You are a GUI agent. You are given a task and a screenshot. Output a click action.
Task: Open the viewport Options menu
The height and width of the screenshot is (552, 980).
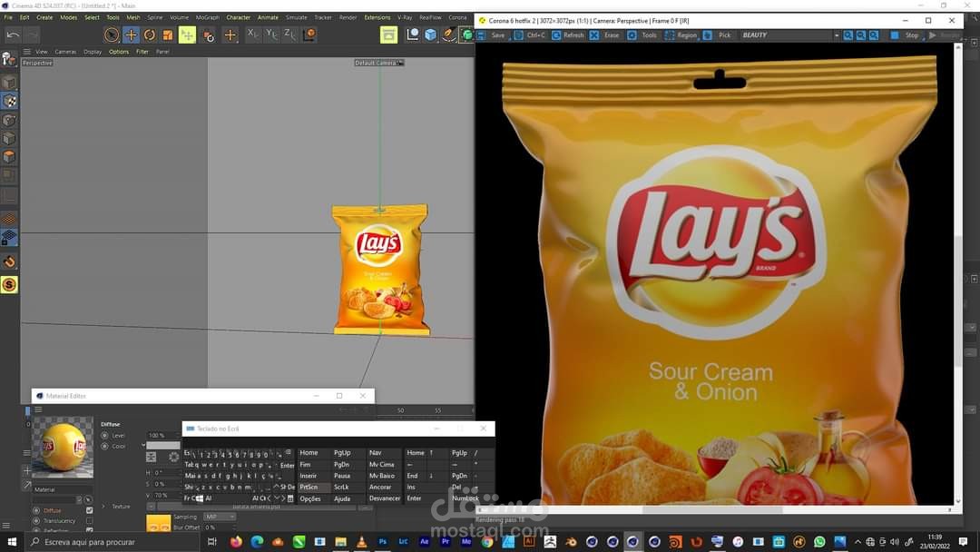119,52
